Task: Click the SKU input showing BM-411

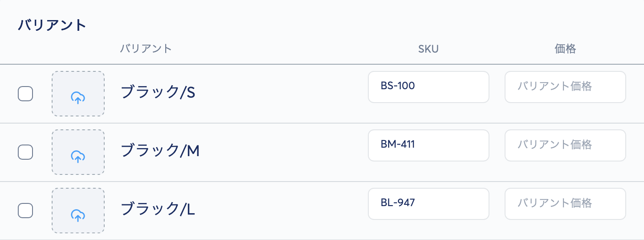Action: pyautogui.click(x=428, y=145)
